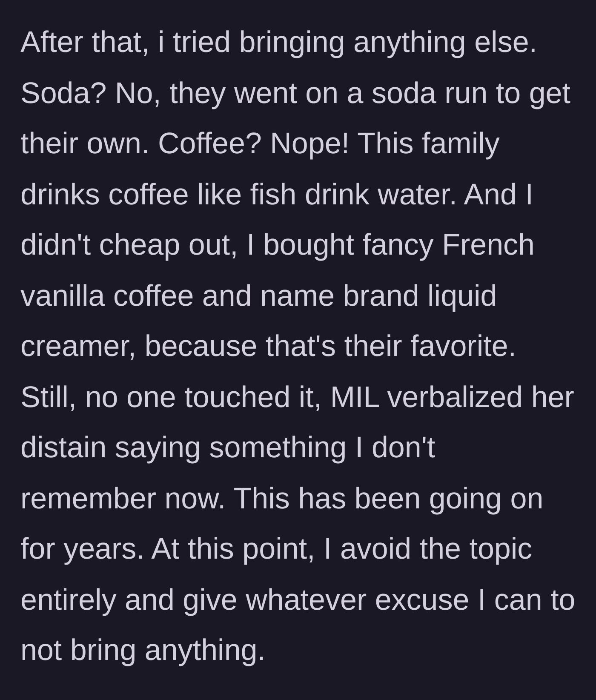596x700 pixels.
Task: Click the word "touched"
Action: [237, 397]
